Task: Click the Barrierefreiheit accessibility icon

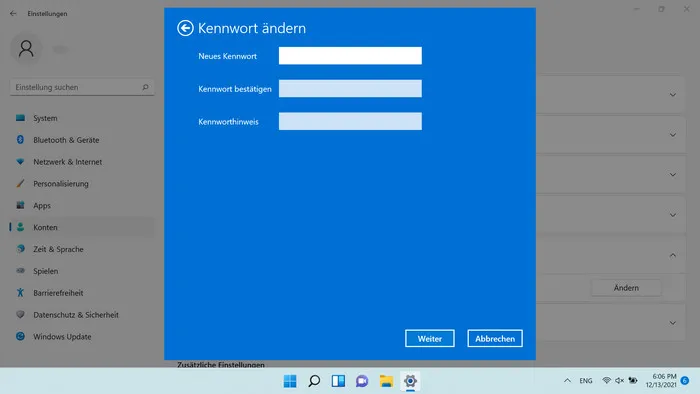Action: pyautogui.click(x=20, y=293)
